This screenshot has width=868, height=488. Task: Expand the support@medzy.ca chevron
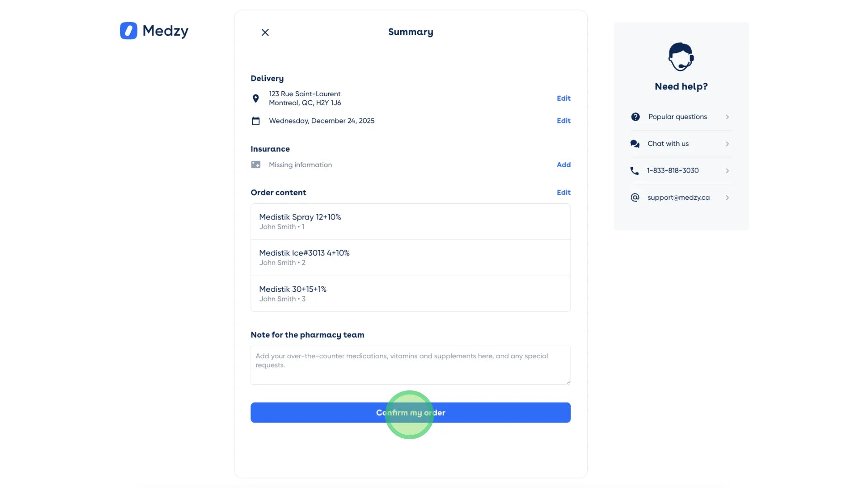[727, 197]
